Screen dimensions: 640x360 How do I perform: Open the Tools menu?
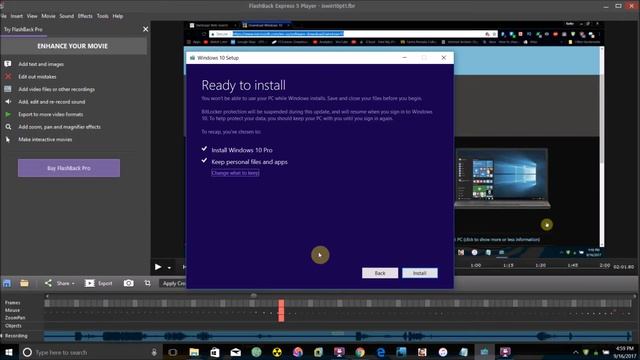(102, 16)
